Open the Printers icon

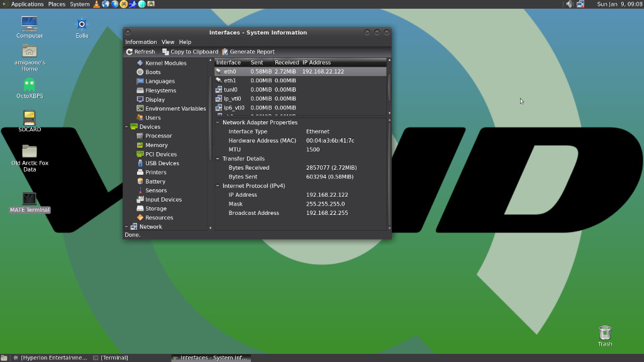pos(140,172)
